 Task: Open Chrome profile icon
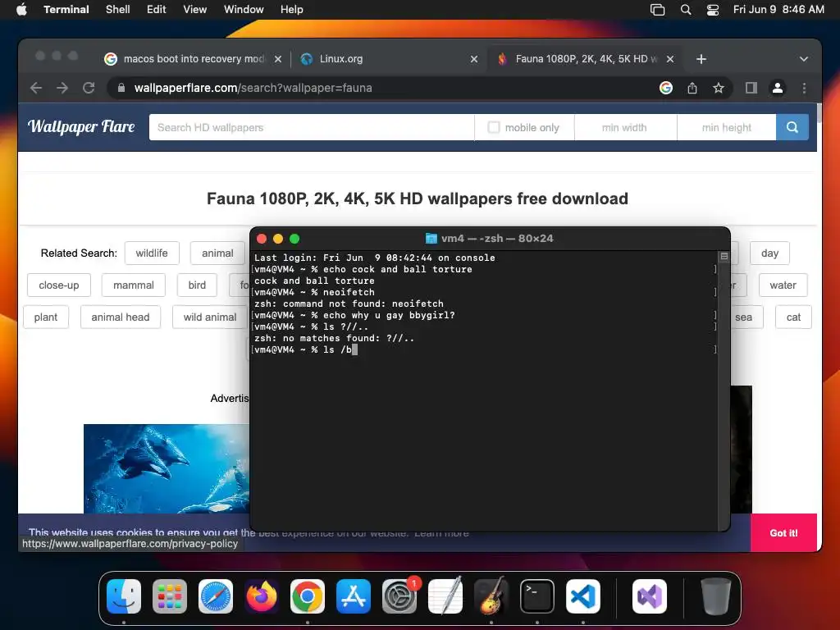click(778, 88)
